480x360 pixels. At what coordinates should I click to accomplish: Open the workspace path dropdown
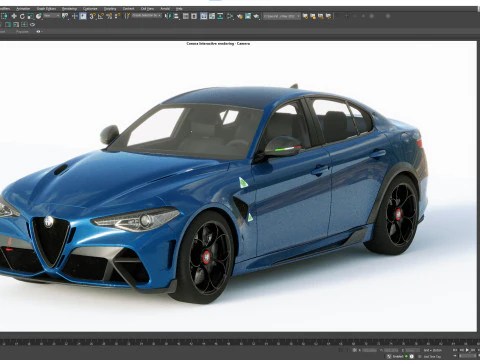pos(282,16)
